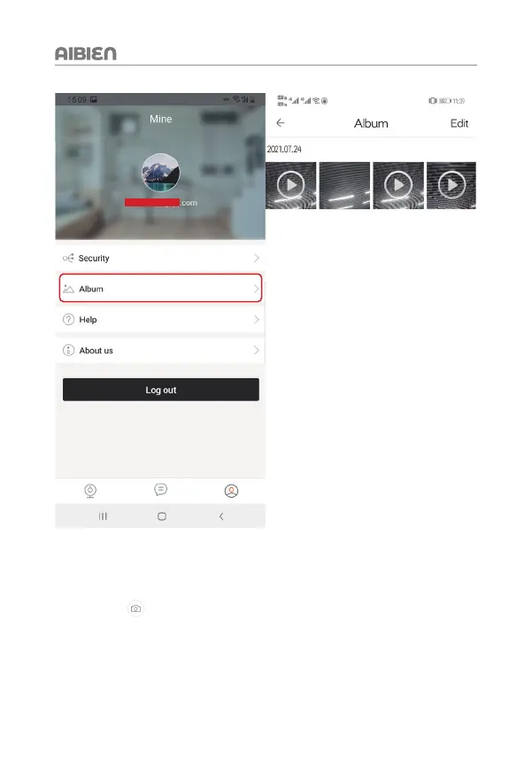This screenshot has height=783, width=532.
Task: Expand the About us row chevron
Action: (x=257, y=350)
